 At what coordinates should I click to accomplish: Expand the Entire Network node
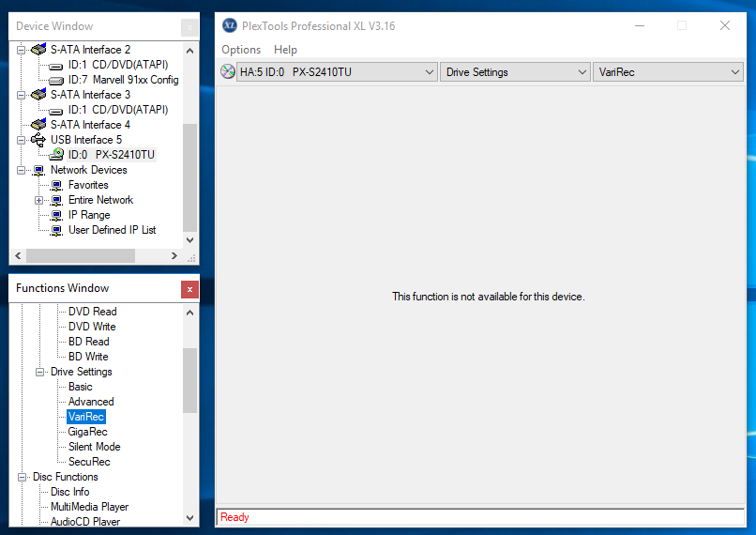(39, 200)
